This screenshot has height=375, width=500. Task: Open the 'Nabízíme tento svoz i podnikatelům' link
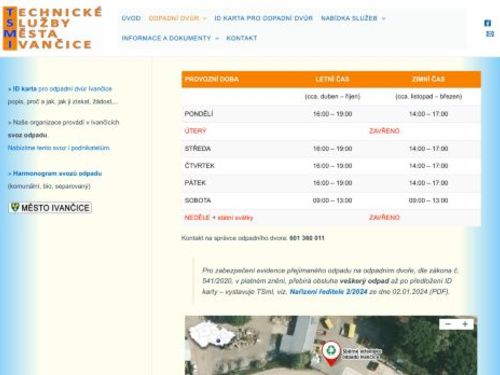point(59,148)
